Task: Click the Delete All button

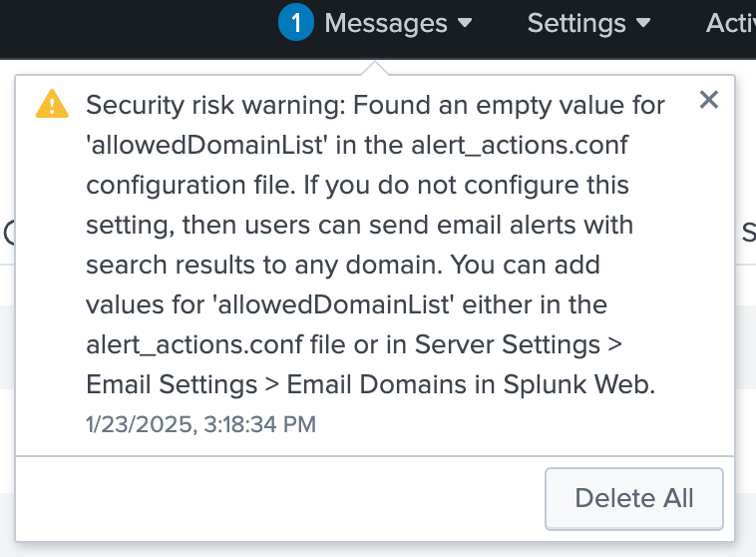Action: 634,498
